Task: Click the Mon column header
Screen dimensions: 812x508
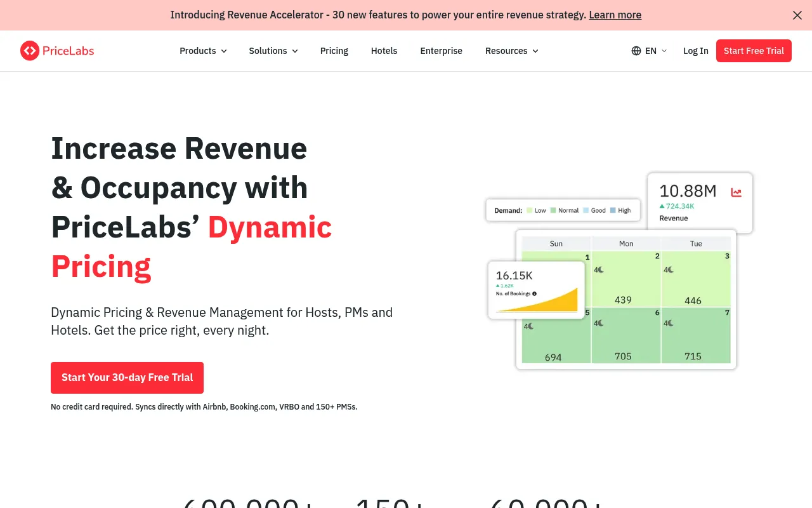Action: click(x=626, y=244)
